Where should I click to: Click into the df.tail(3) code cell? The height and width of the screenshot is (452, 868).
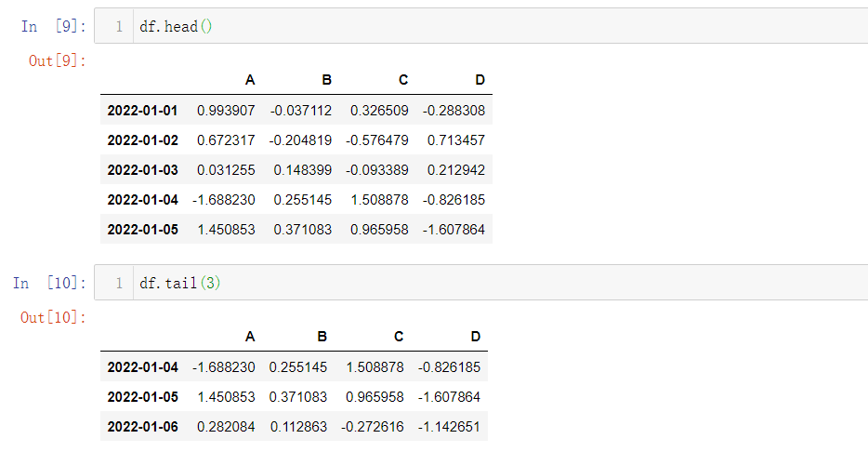click(481, 283)
